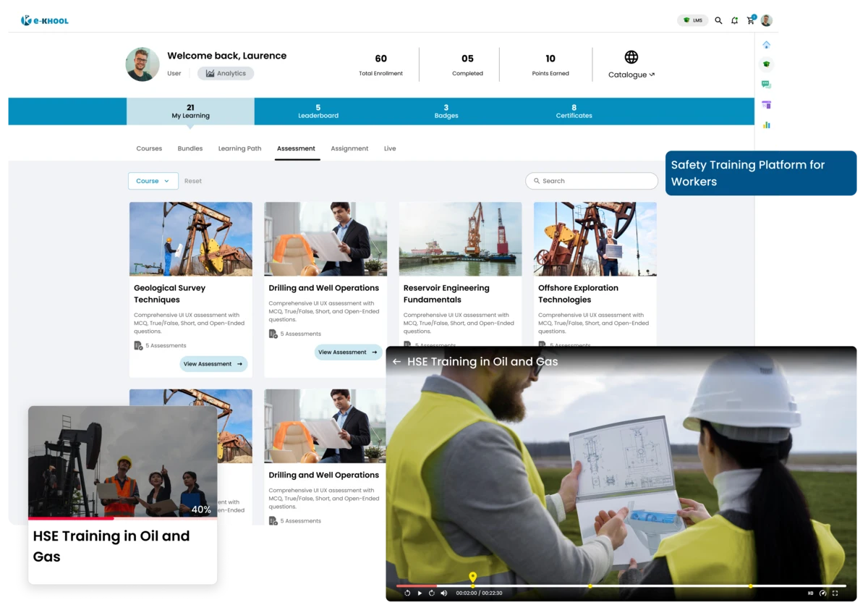
Task: Open the bar chart reports sidebar icon
Action: pyautogui.click(x=766, y=124)
